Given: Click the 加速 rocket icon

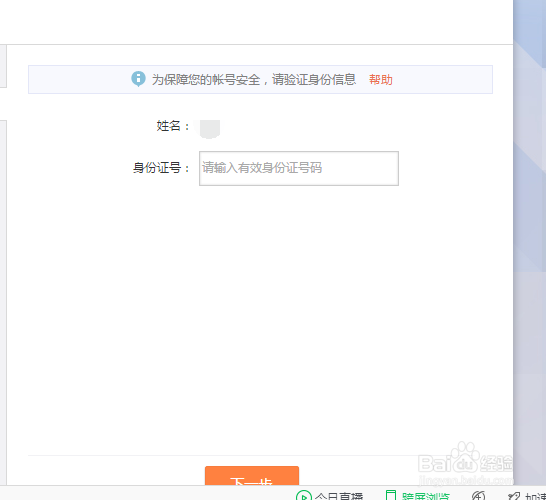Looking at the screenshot, I should tap(514, 496).
